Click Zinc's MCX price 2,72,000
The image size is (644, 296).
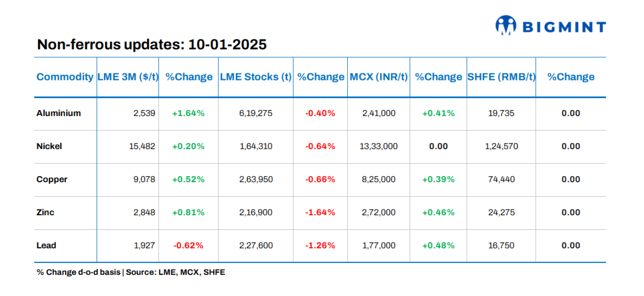coord(379,212)
